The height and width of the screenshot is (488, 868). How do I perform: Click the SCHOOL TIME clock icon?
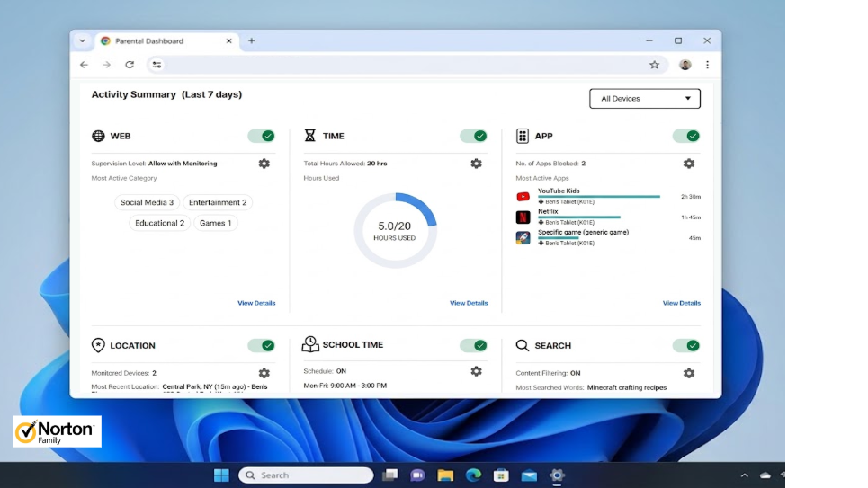tap(310, 344)
